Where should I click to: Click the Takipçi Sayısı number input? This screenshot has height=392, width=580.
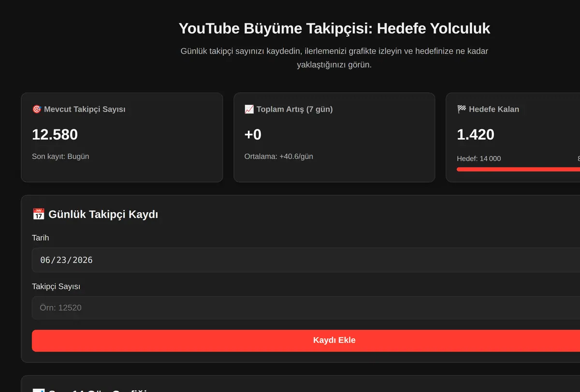(306, 308)
